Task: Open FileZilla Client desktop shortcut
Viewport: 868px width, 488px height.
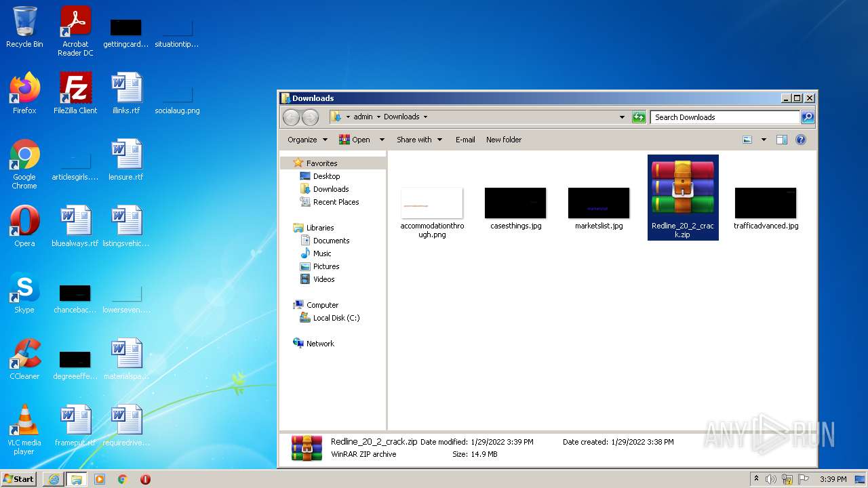Action: click(75, 94)
